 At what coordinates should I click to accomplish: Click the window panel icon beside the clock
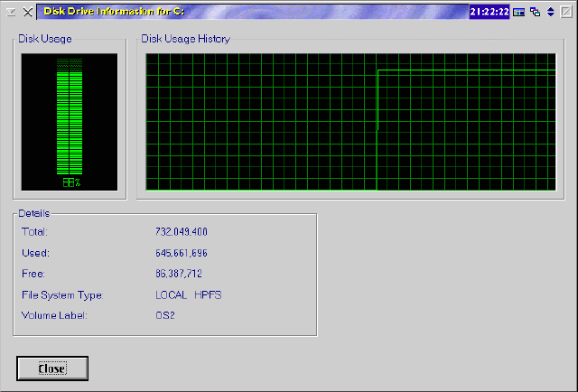[519, 12]
